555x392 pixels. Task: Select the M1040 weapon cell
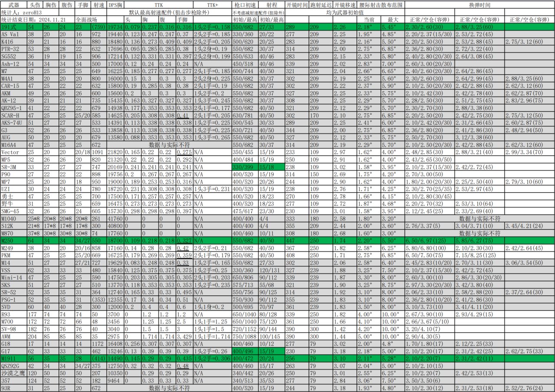(x=13, y=218)
